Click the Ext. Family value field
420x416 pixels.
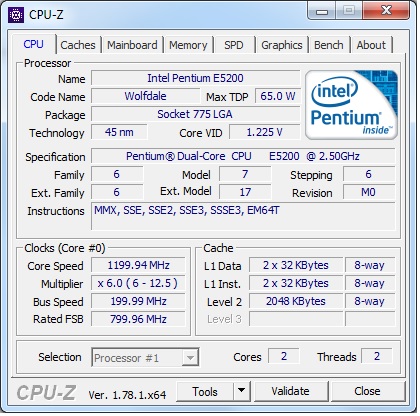coord(117,192)
